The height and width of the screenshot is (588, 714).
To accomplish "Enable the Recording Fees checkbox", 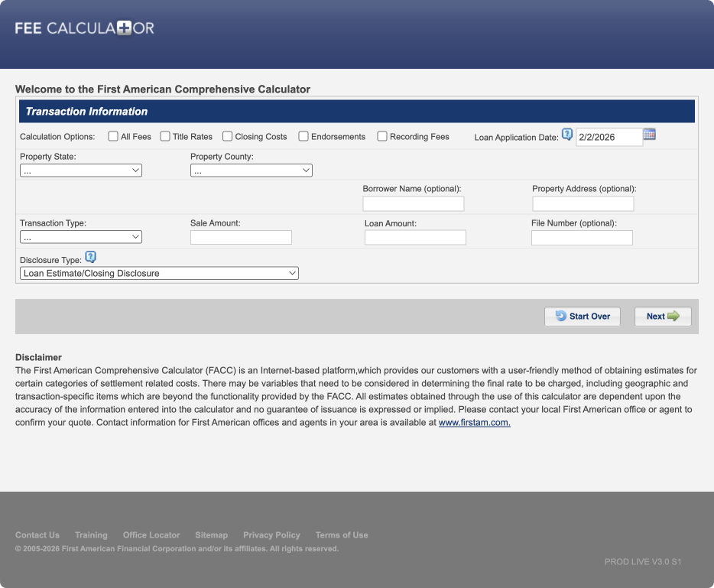I will point(382,135).
